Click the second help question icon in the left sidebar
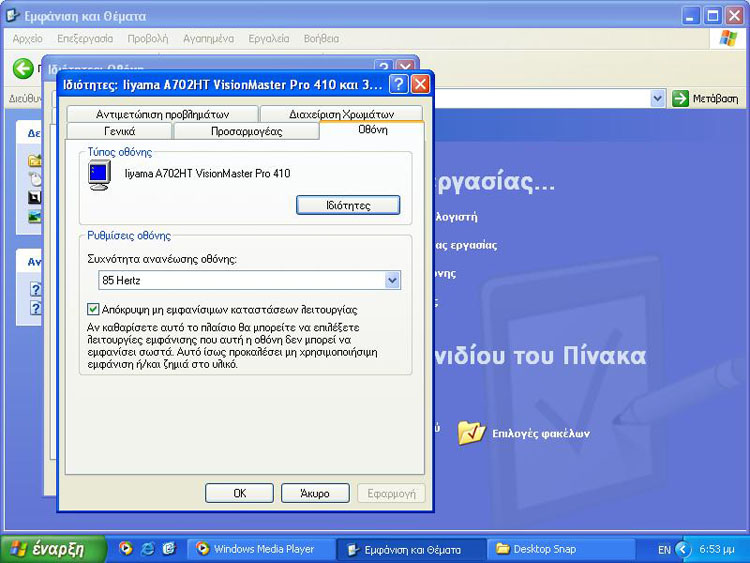The width and height of the screenshot is (750, 563). [x=35, y=308]
